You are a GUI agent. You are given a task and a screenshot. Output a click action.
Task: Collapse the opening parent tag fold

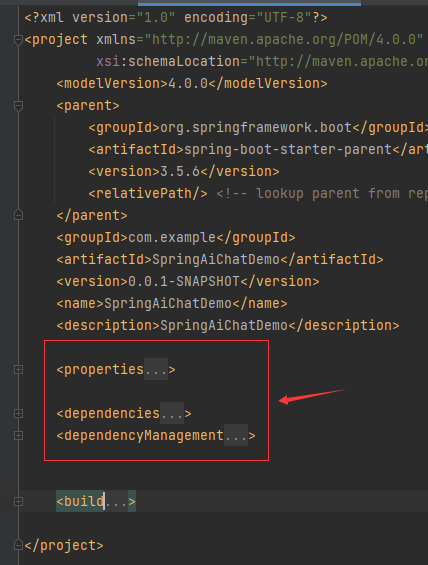tap(18, 106)
